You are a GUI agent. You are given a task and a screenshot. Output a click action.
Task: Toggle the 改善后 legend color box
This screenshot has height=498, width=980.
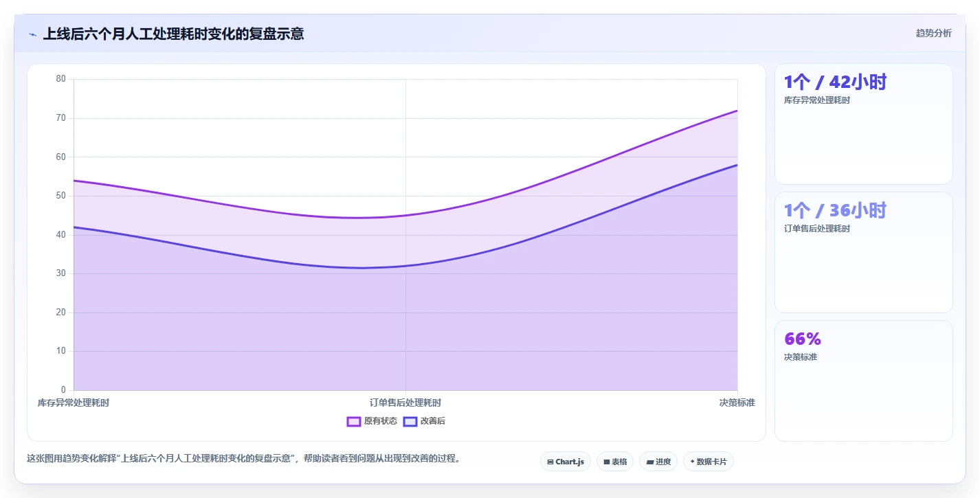point(410,421)
